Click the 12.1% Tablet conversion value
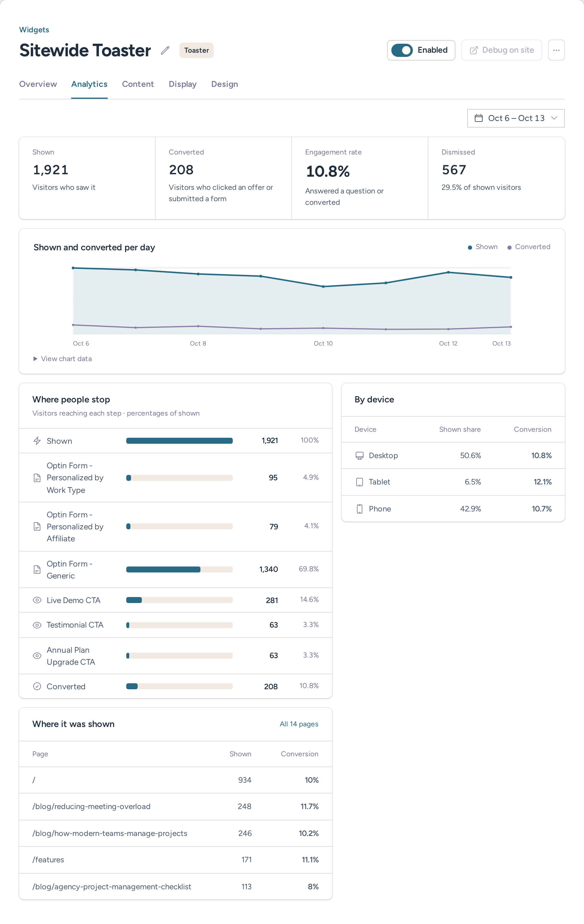The height and width of the screenshot is (924, 584). point(543,482)
